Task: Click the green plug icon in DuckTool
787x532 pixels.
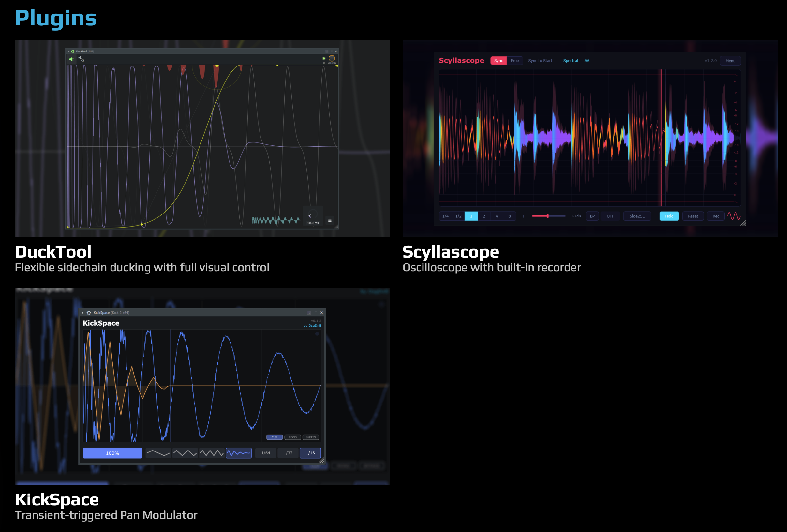Action: pyautogui.click(x=71, y=59)
